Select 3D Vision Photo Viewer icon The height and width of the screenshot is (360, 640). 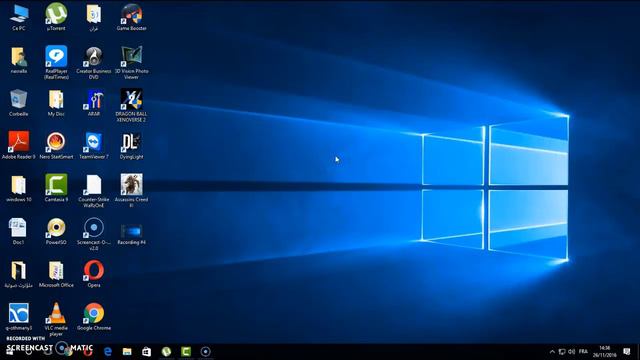point(131,62)
